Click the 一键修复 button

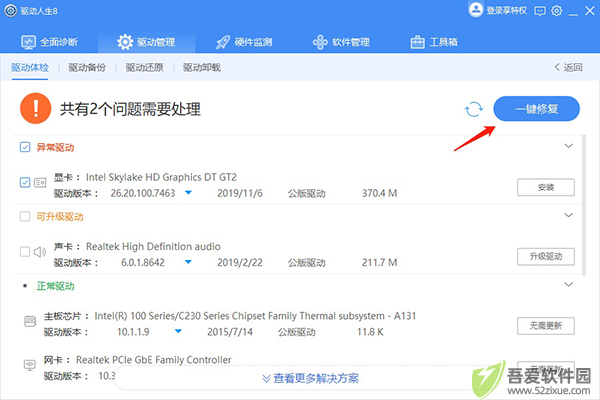coord(536,109)
